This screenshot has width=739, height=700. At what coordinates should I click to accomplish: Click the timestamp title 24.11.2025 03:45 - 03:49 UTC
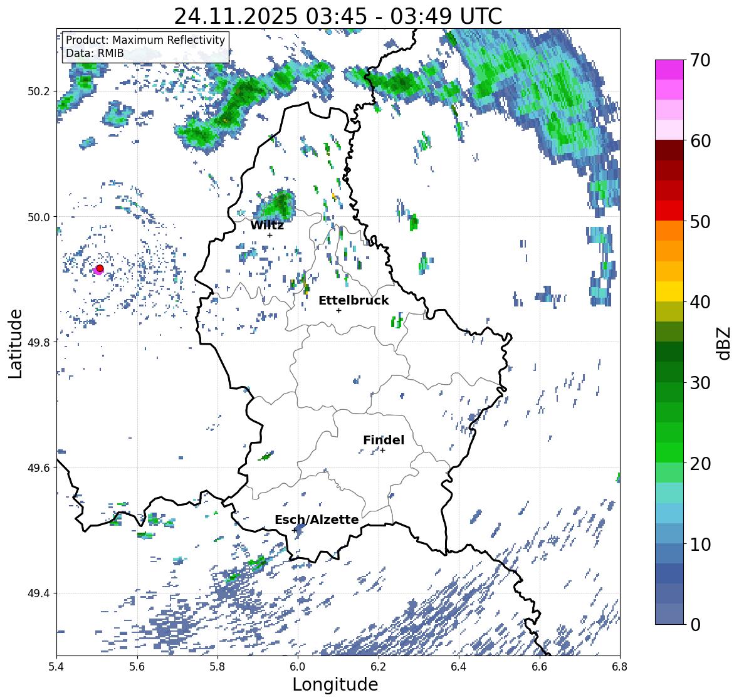(338, 16)
